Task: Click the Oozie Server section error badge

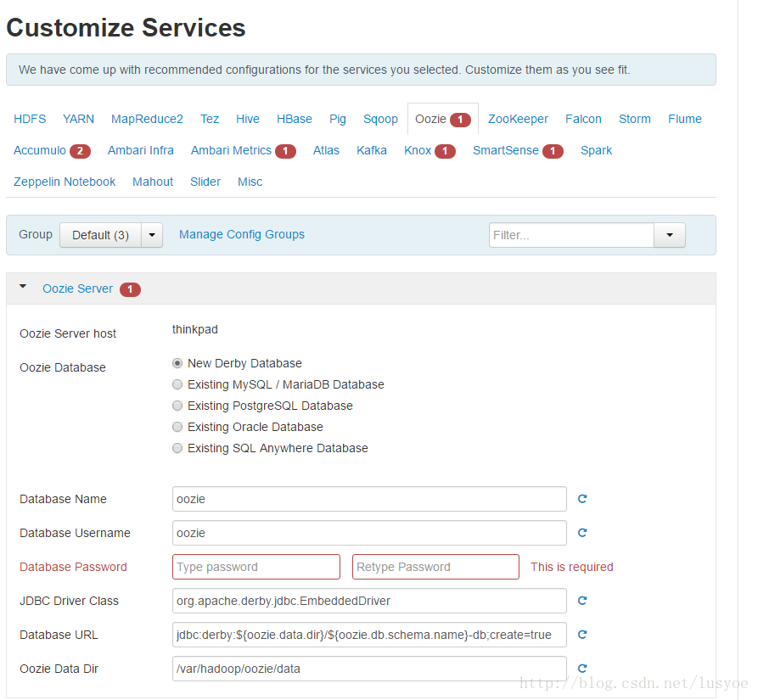Action: (x=130, y=289)
